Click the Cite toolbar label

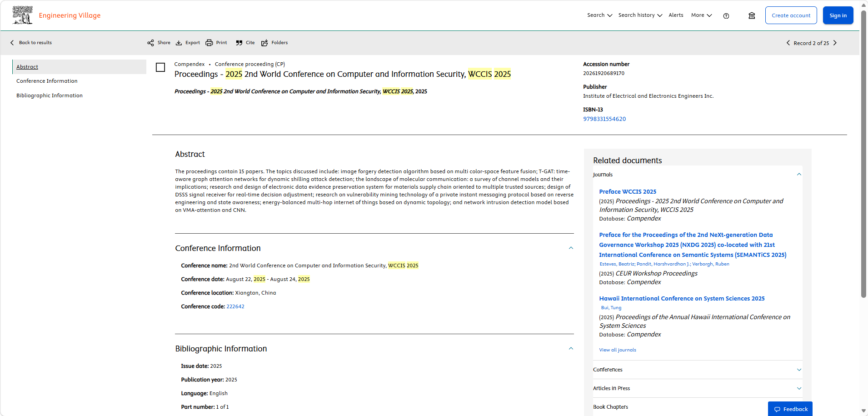pyautogui.click(x=250, y=43)
